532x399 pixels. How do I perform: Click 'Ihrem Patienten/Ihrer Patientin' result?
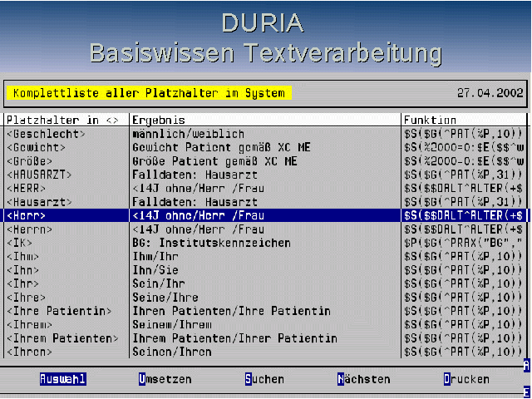pos(234,338)
